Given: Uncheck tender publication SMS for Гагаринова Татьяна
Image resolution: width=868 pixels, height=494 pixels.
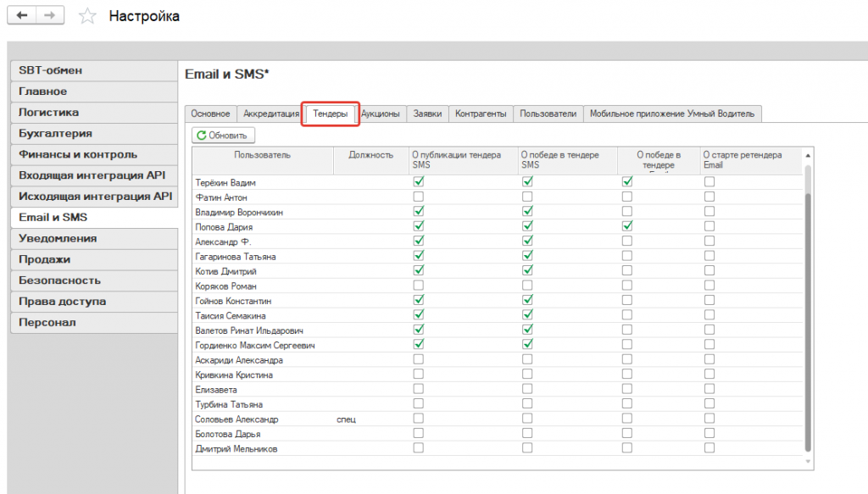Looking at the screenshot, I should pyautogui.click(x=419, y=256).
